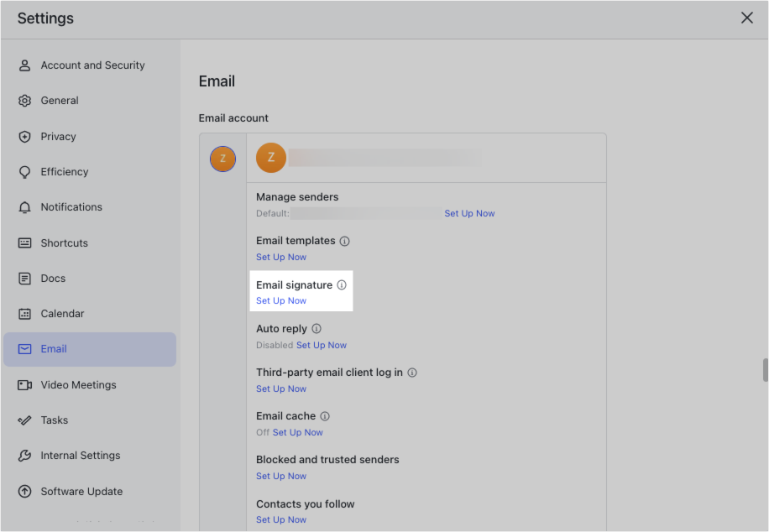This screenshot has height=532, width=769.
Task: Click the upward arrow icon for Software Update
Action: [x=25, y=491]
